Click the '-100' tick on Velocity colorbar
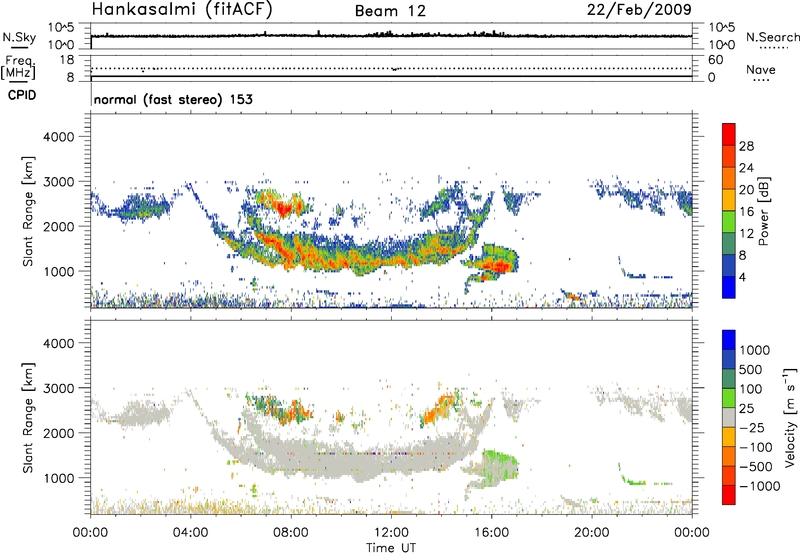Image resolution: width=800 pixels, height=554 pixels. coord(756,447)
